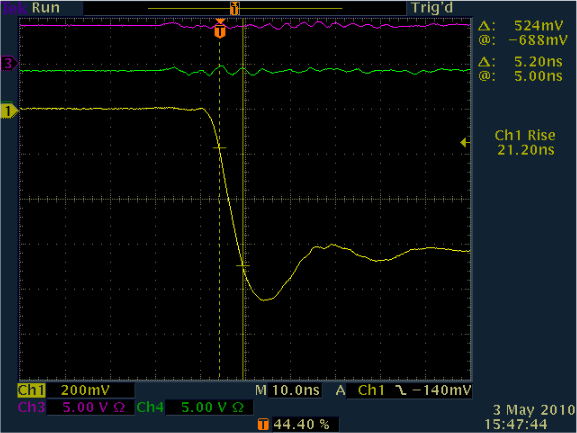Click the Tek logo in the corner
577x433 pixels.
tap(15, 8)
